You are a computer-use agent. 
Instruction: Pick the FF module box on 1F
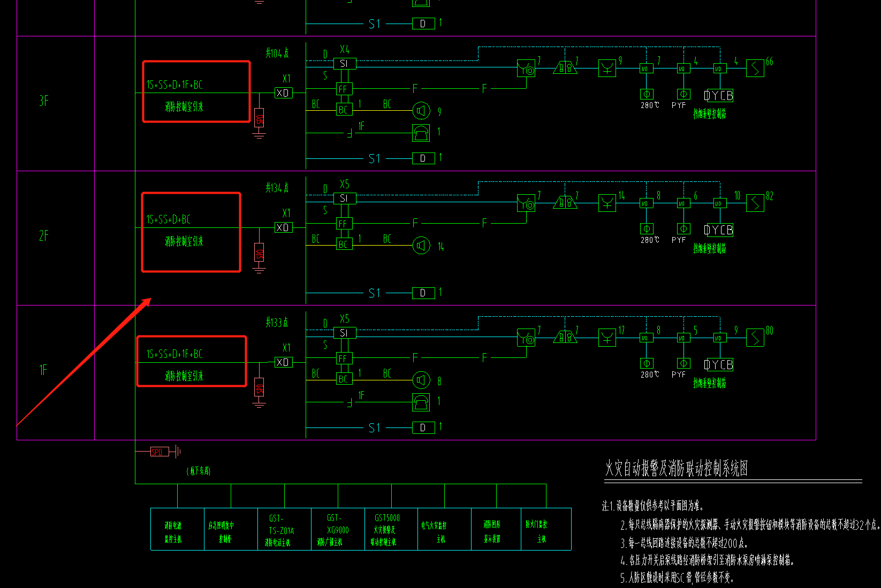(x=344, y=358)
